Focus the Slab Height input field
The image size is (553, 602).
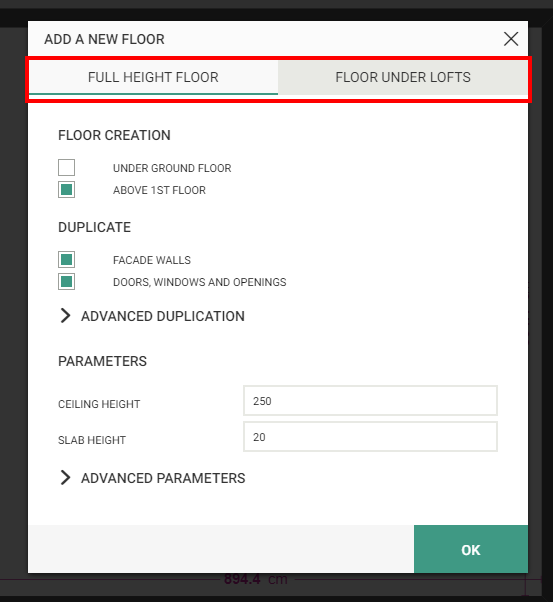pos(370,437)
